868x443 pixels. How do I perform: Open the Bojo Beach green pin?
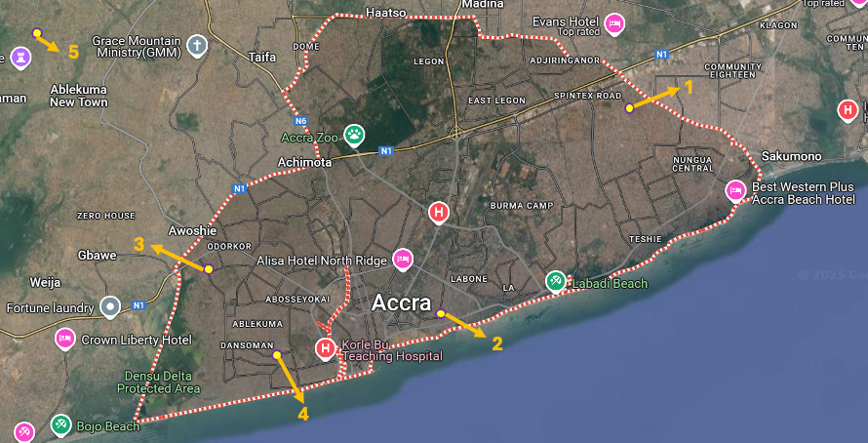(60, 425)
